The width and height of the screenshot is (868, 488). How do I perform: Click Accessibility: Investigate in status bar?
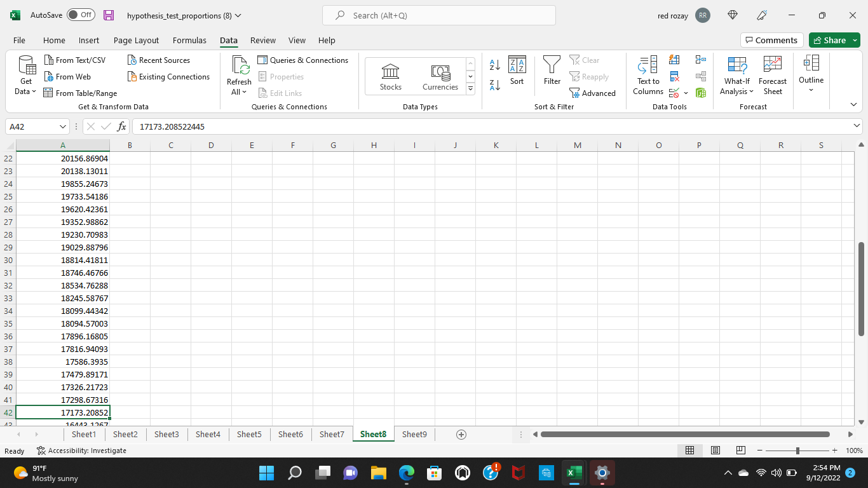[x=81, y=451]
